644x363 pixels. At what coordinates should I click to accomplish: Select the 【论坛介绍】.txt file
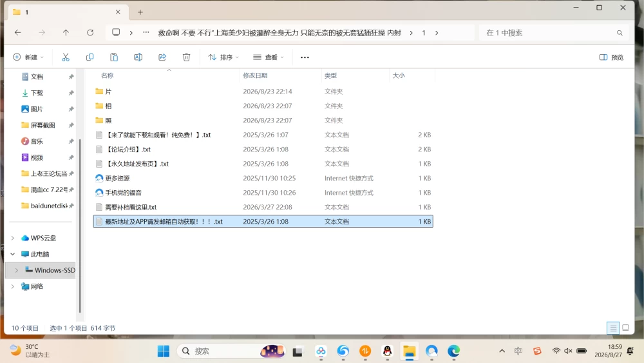pos(263,149)
